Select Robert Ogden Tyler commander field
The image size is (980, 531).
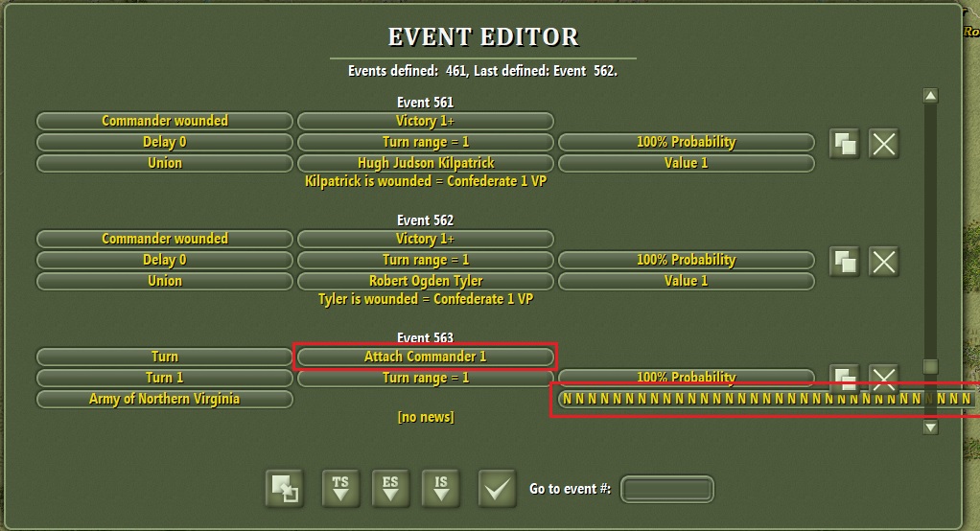point(425,281)
